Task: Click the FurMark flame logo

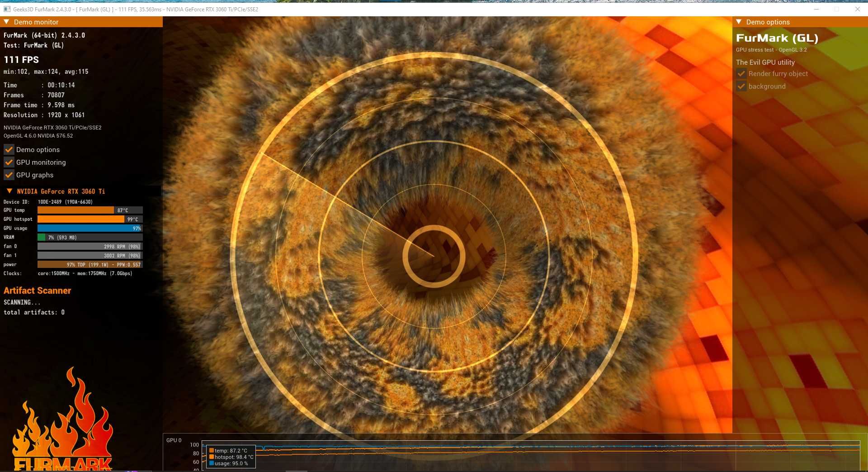Action: pyautogui.click(x=62, y=419)
